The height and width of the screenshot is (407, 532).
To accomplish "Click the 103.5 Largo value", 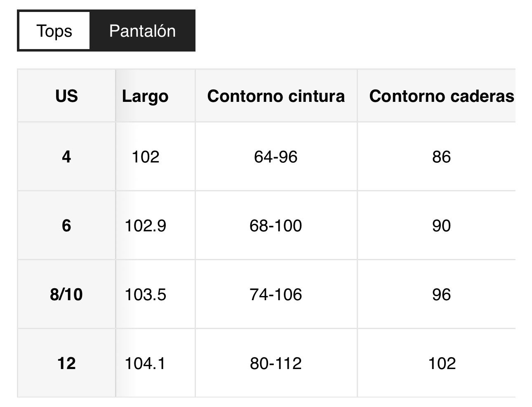I will (145, 294).
